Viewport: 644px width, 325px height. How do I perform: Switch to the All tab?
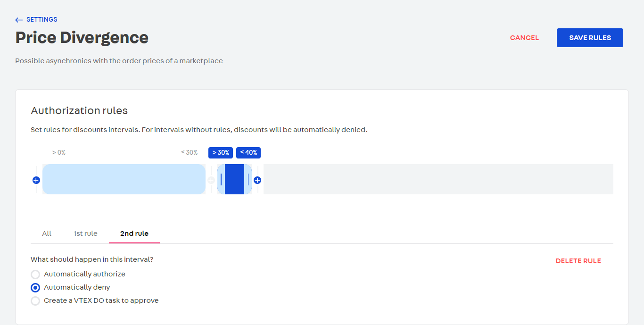click(46, 233)
